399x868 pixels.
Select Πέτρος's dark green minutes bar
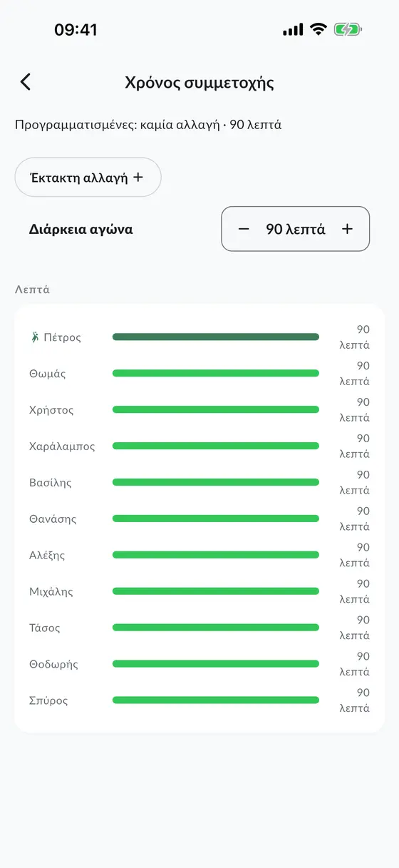(216, 337)
